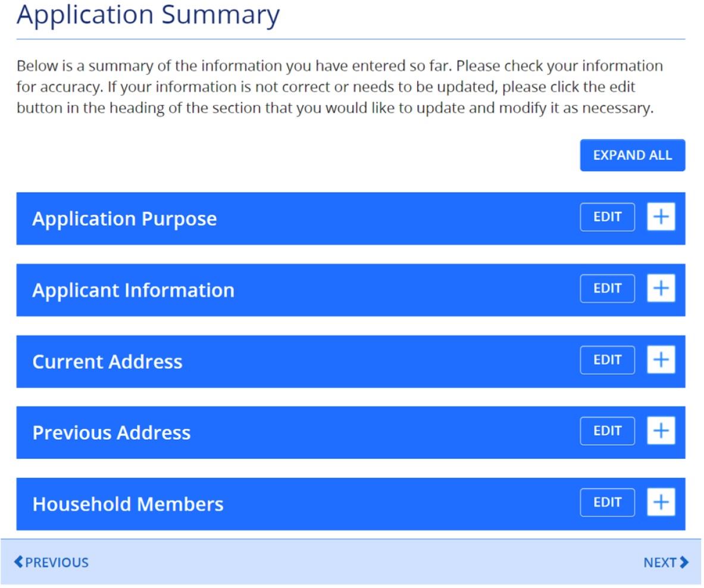Viewport: 704px width, 588px height.
Task: Click the Expand All button
Action: (x=632, y=155)
